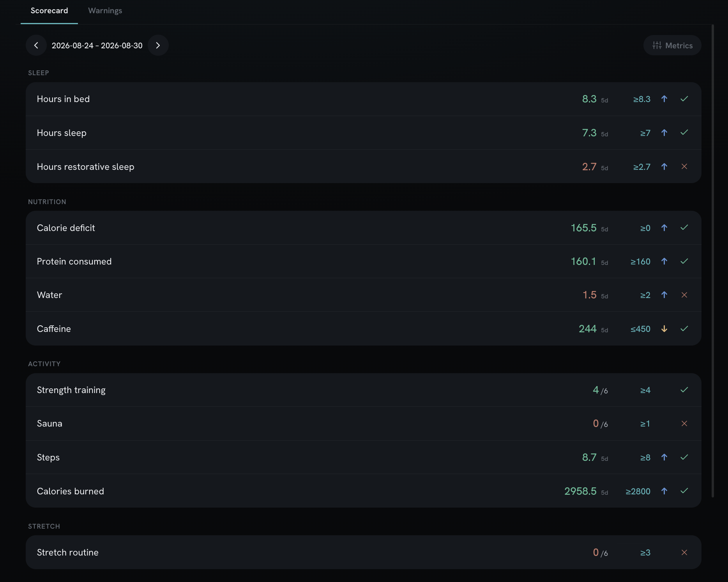Click the Protein consumed target ≥160
Image resolution: width=728 pixels, height=582 pixels.
640,261
